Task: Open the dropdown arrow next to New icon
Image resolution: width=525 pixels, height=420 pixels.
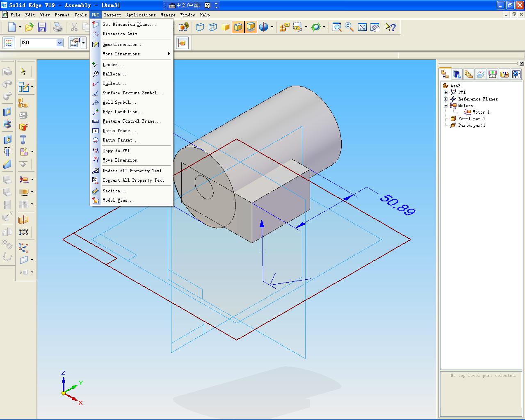Action: pos(20,27)
